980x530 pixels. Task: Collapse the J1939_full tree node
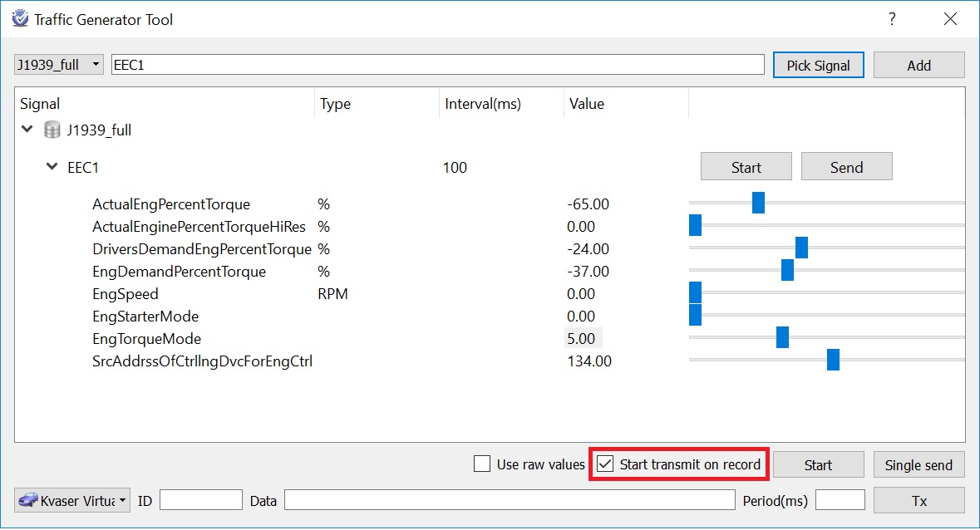(27, 130)
